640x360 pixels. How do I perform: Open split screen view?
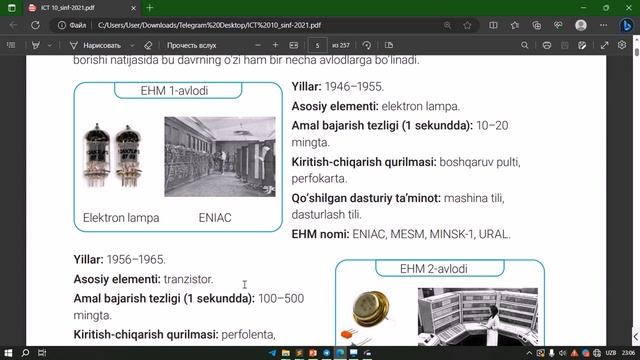click(493, 25)
